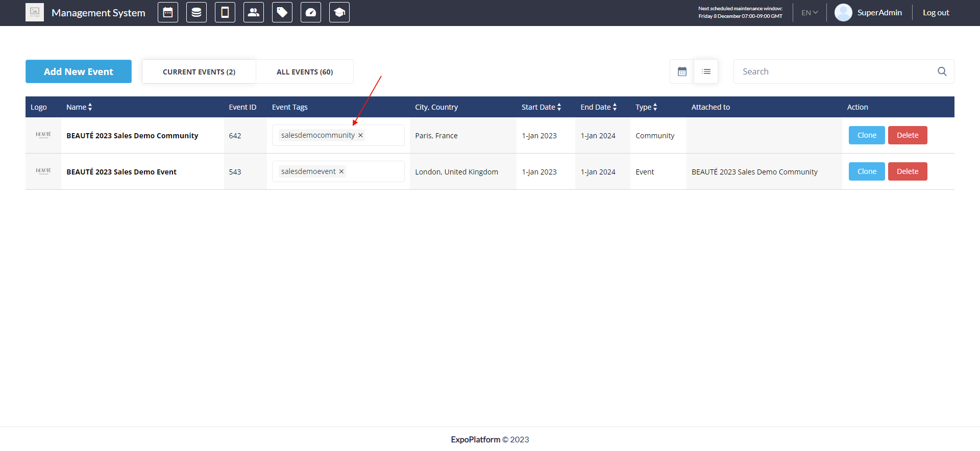Click the tag icon in top navigation
This screenshot has height=451, width=980.
(282, 13)
